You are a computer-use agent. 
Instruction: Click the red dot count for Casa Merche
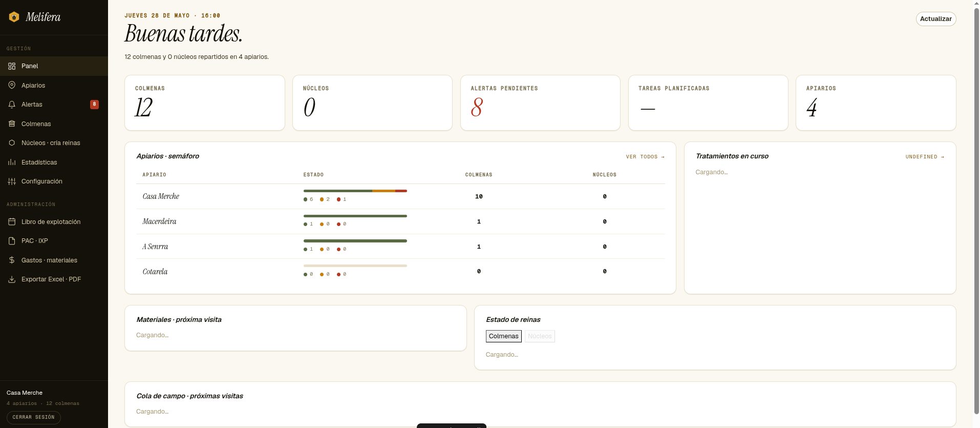pyautogui.click(x=342, y=199)
